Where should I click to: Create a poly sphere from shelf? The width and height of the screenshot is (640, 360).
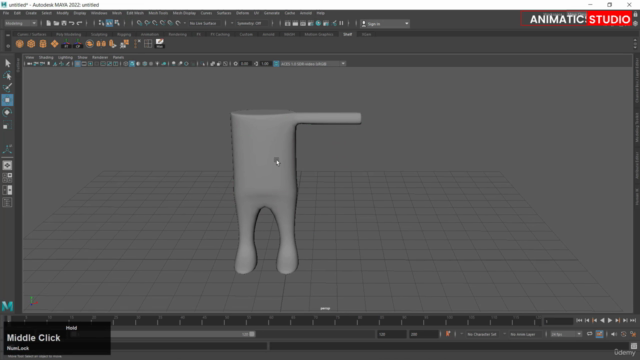tap(20, 44)
